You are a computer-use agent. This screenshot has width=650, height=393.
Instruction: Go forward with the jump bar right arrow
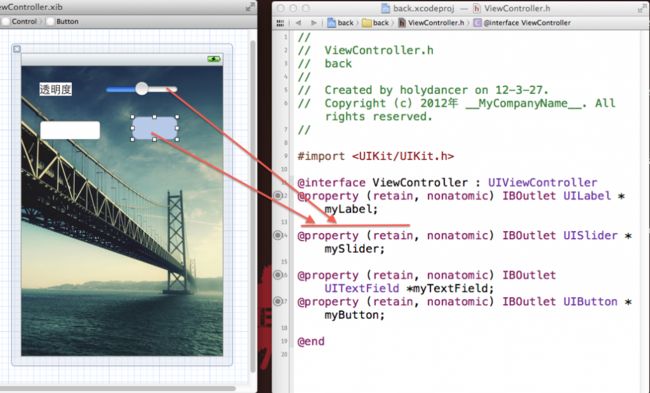coord(314,23)
